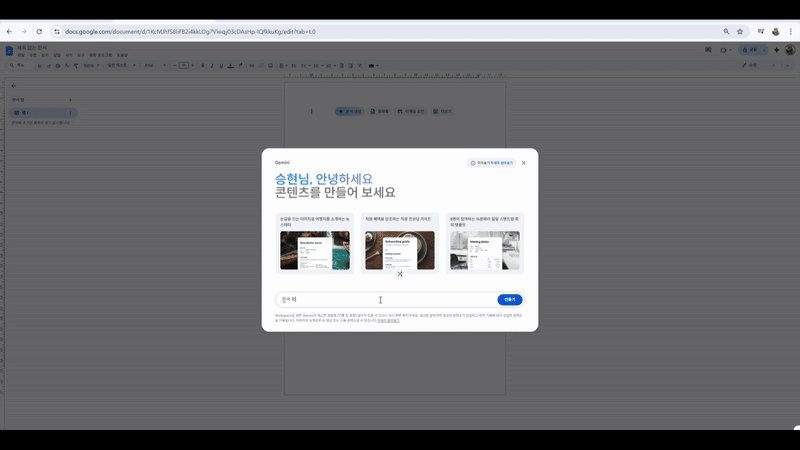Viewport: 800px width, 450px height.
Task: Open the 수정 editing mode dropdown
Action: click(x=750, y=66)
